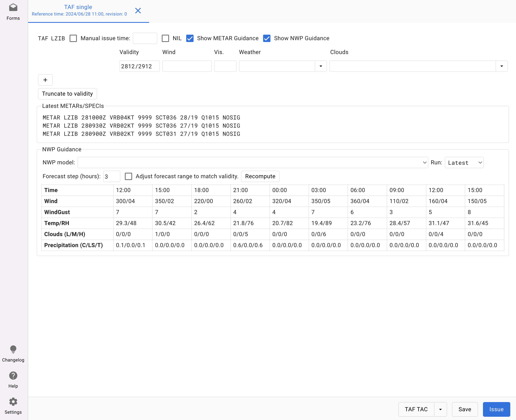The image size is (516, 420).
Task: Click the TAF TAC button
Action: [416, 409]
